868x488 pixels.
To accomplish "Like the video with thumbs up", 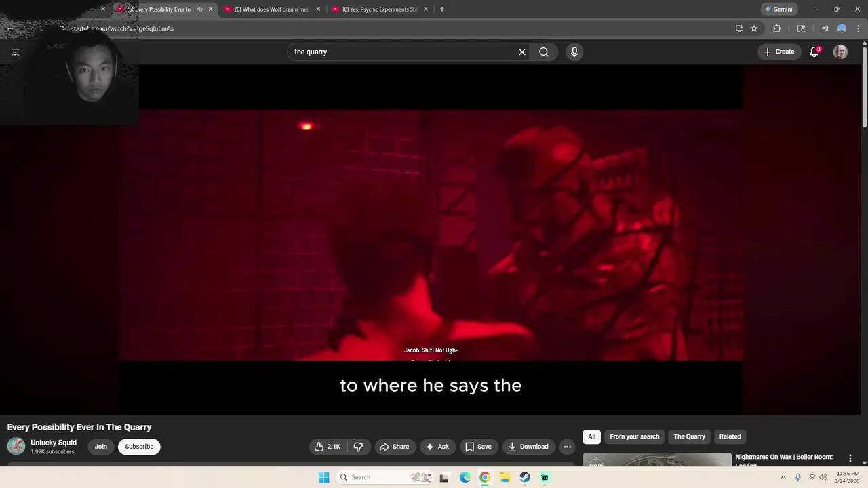I will pos(327,447).
